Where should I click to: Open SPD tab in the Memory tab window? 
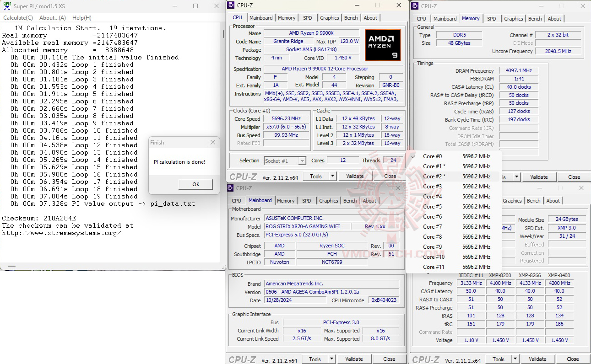click(492, 19)
